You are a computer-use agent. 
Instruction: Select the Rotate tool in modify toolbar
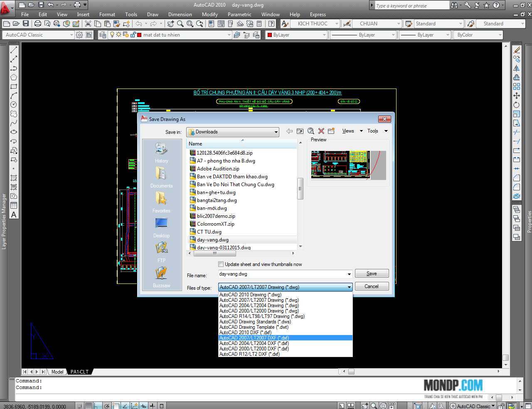(x=517, y=105)
